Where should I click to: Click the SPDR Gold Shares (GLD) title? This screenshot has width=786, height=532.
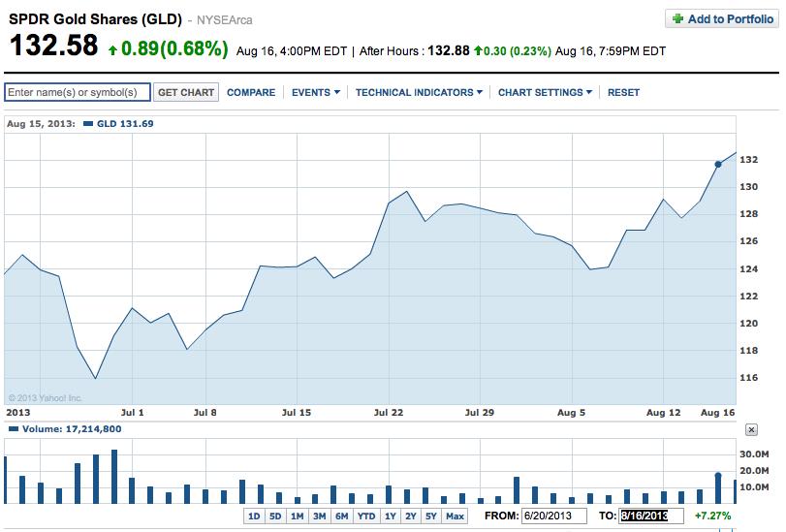tap(95, 19)
